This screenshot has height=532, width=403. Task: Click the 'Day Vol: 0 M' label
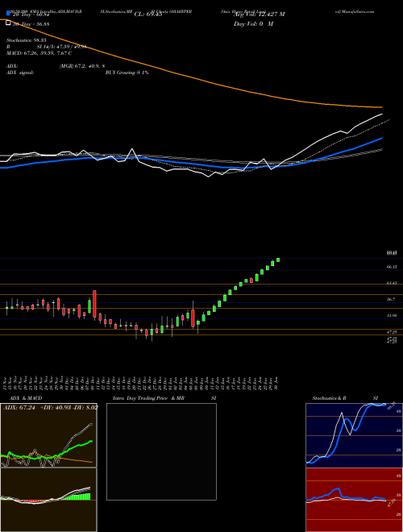pyautogui.click(x=253, y=23)
